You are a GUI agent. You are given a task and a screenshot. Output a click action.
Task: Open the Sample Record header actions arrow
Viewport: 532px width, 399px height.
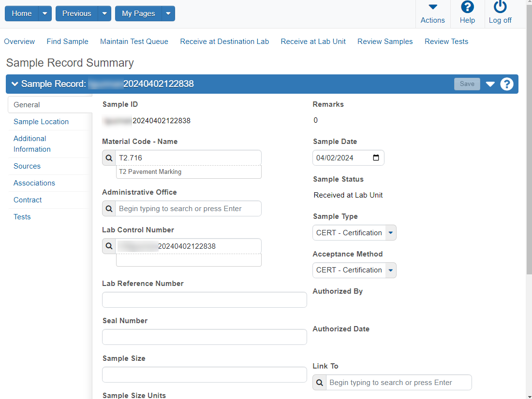(x=490, y=84)
